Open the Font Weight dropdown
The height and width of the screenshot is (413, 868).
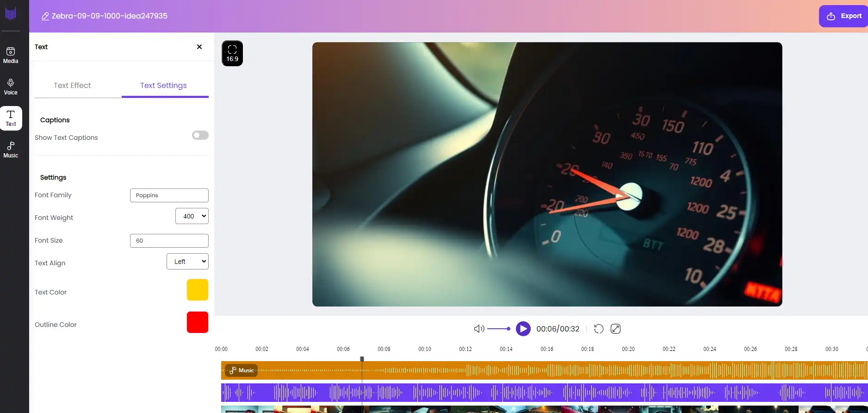[x=192, y=216]
